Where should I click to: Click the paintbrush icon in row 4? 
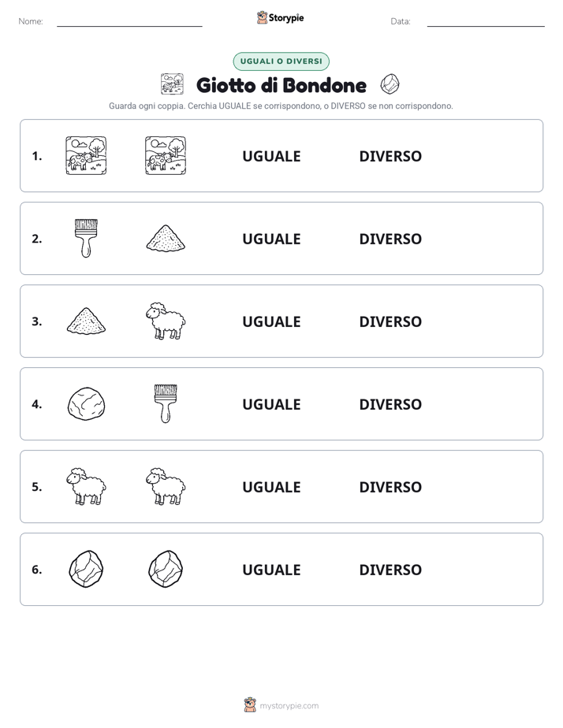point(166,403)
